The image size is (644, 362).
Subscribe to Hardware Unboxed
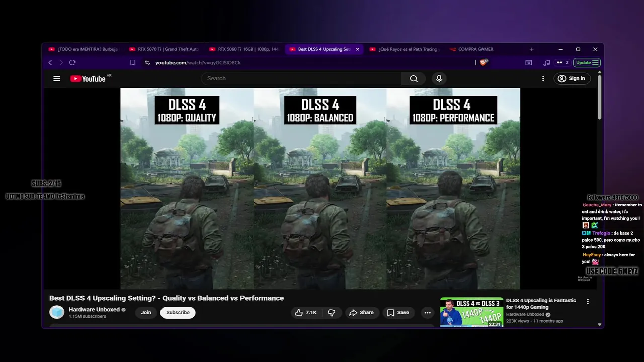click(x=178, y=312)
